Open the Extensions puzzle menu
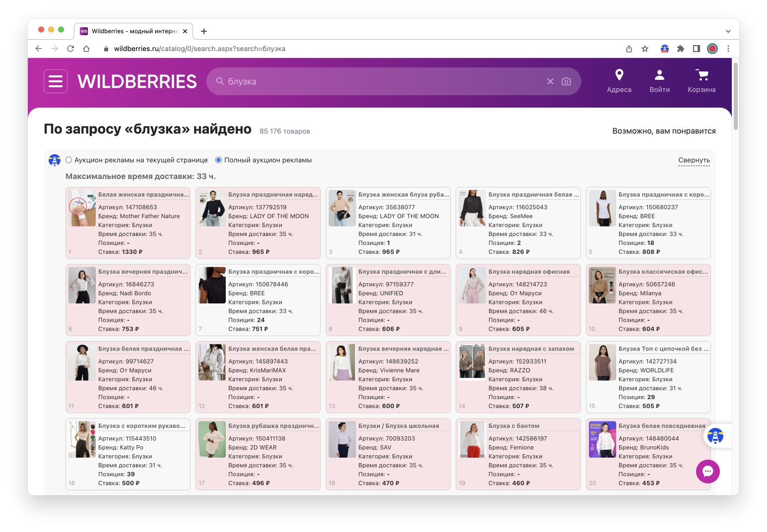 click(681, 49)
